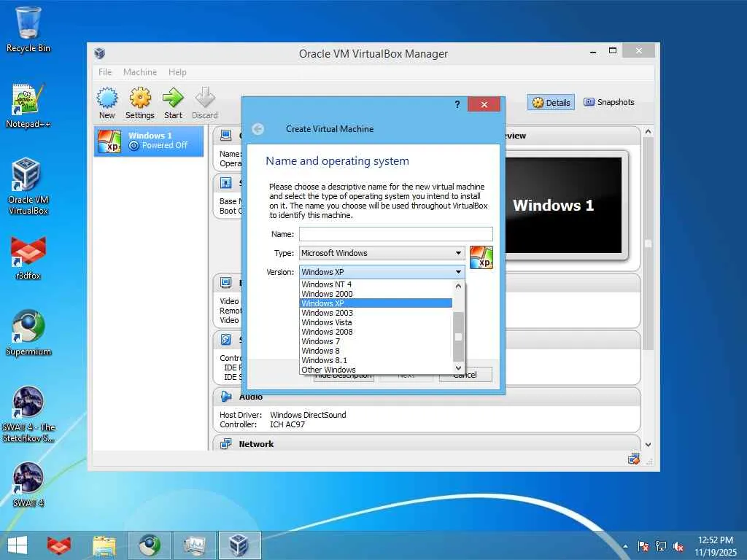Switch to Supermium in the taskbar
747x560 pixels.
click(150, 545)
